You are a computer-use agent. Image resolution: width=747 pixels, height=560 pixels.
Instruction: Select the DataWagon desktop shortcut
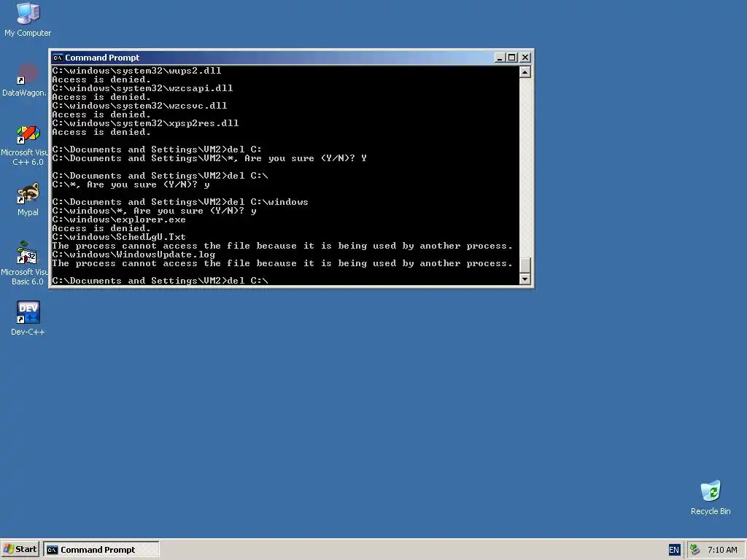click(25, 80)
